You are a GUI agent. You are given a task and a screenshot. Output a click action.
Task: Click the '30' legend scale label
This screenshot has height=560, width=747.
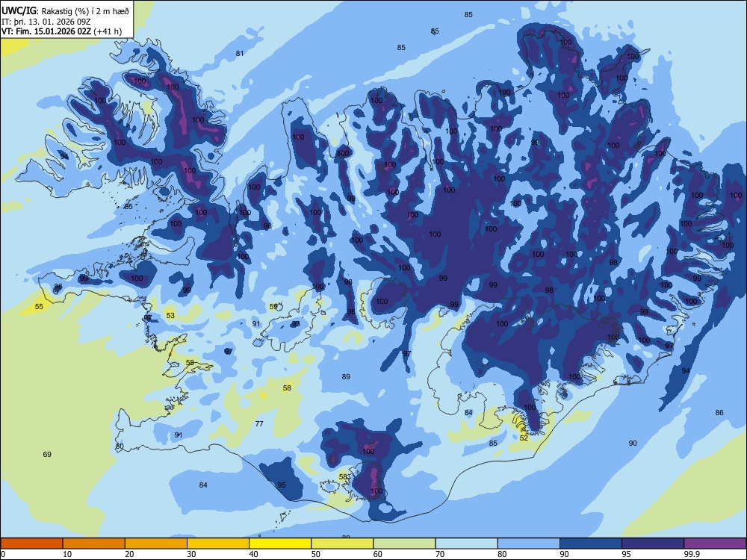point(191,554)
